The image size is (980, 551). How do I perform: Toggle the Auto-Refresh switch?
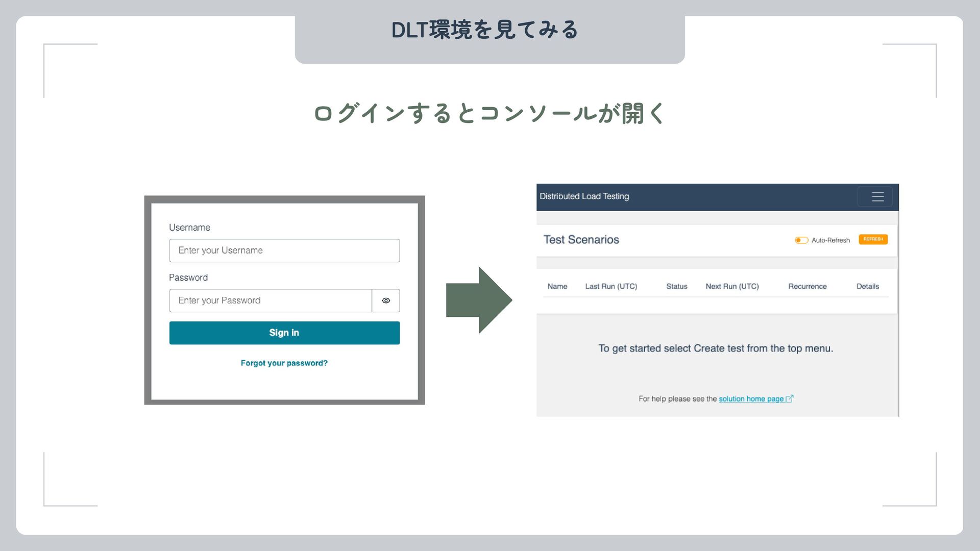pyautogui.click(x=801, y=240)
